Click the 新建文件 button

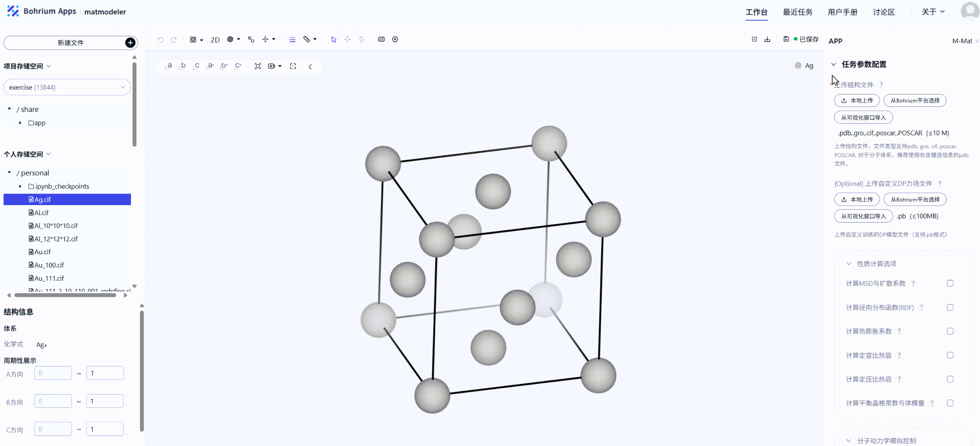[71, 43]
